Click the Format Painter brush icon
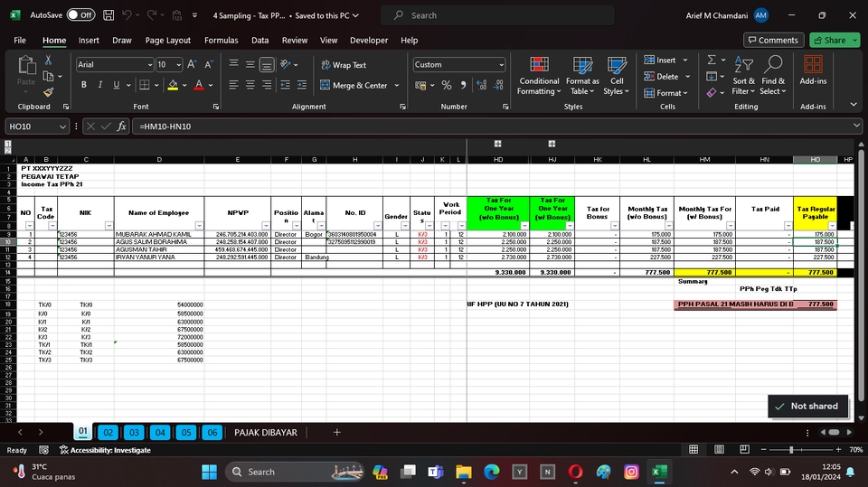 48,92
